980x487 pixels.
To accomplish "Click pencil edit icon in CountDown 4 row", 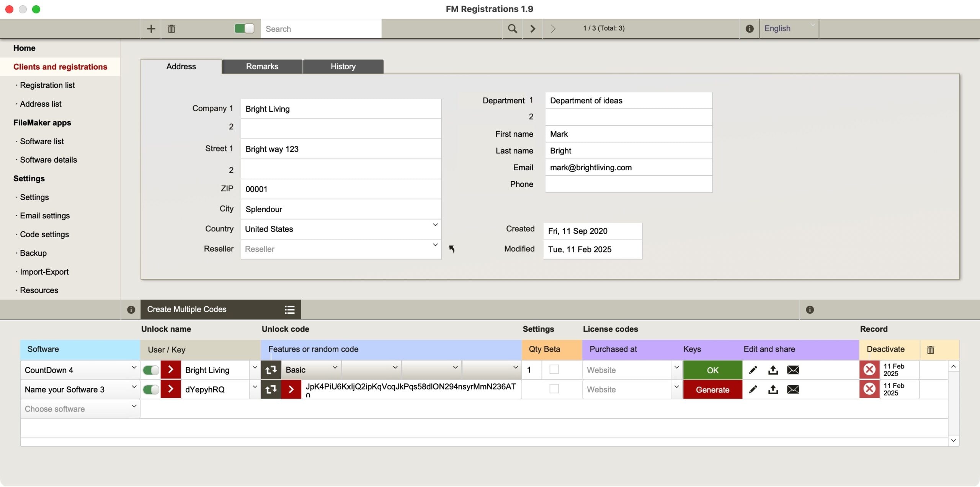I will (753, 370).
